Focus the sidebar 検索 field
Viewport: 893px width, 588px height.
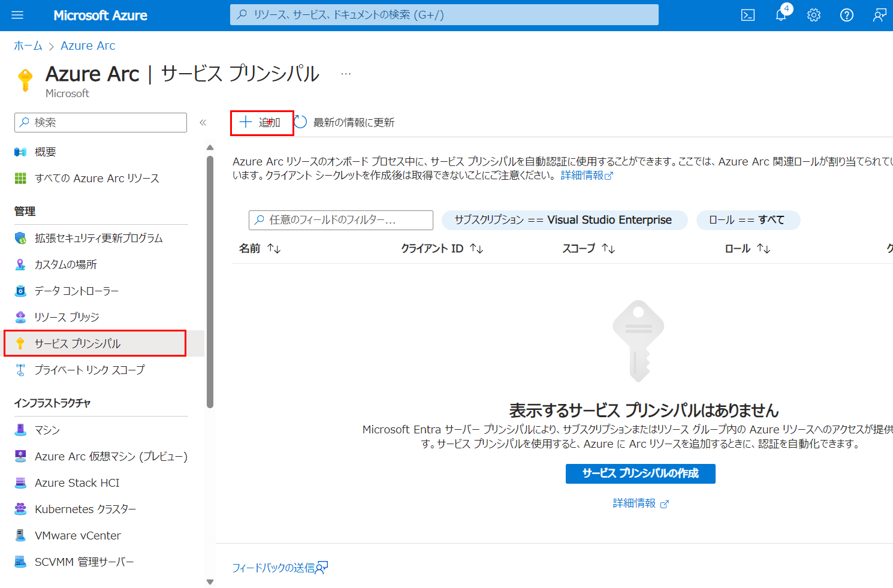(x=101, y=122)
